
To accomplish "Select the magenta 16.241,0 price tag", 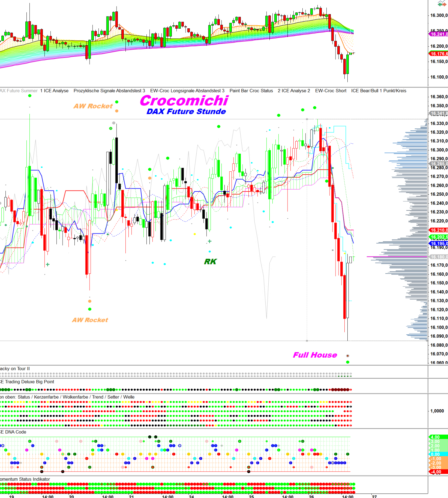I will tap(439, 34).
